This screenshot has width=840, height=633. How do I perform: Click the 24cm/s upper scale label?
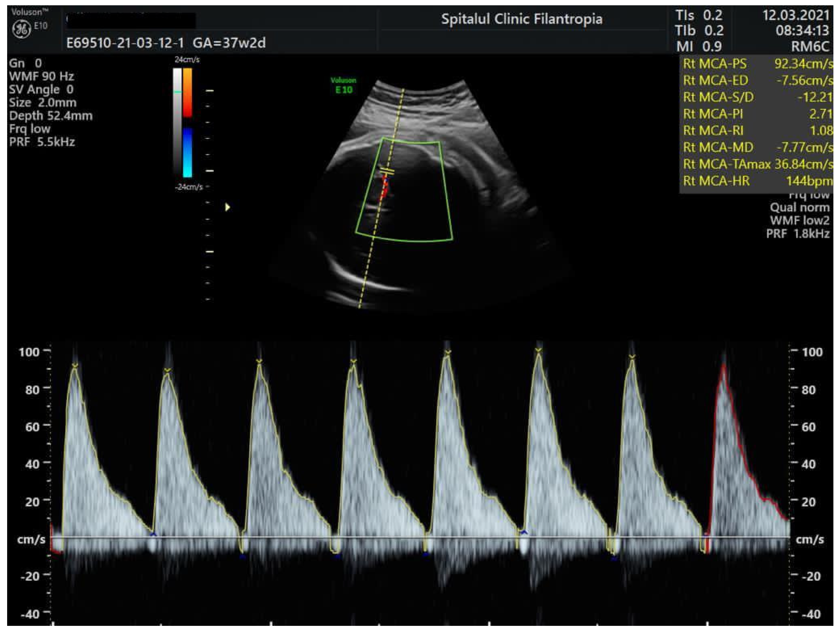tap(187, 60)
